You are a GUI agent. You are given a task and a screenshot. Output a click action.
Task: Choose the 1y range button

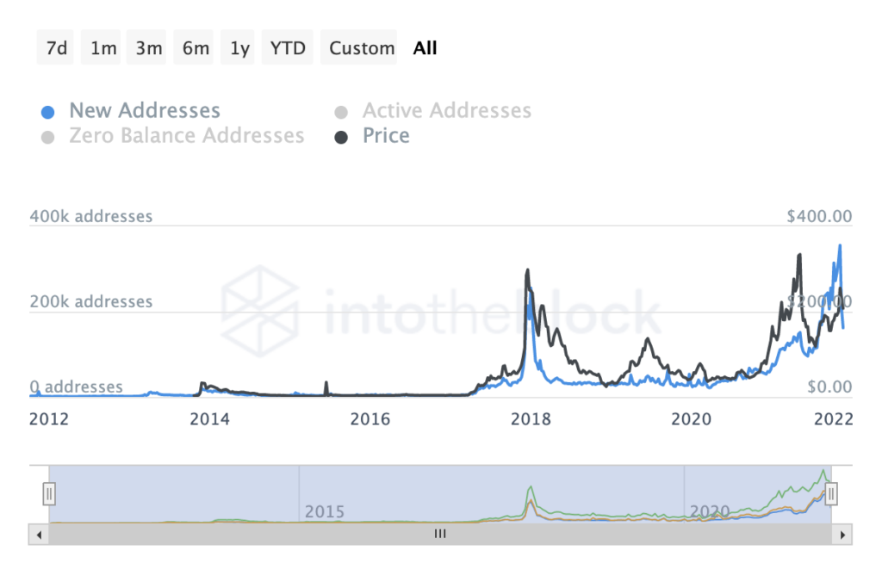point(238,48)
